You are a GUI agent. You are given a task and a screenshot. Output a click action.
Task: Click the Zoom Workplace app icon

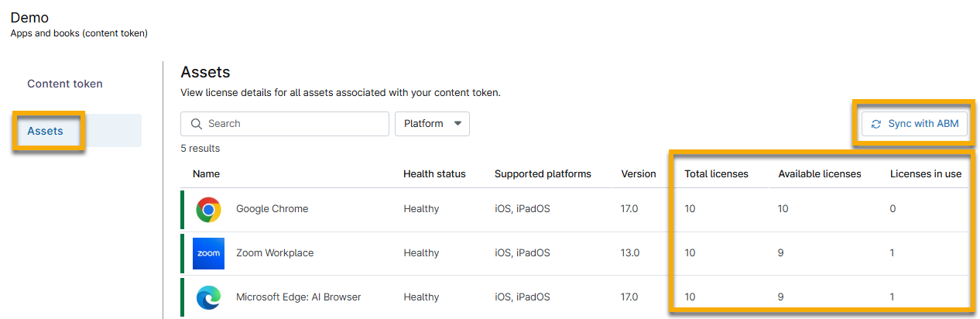tap(208, 253)
